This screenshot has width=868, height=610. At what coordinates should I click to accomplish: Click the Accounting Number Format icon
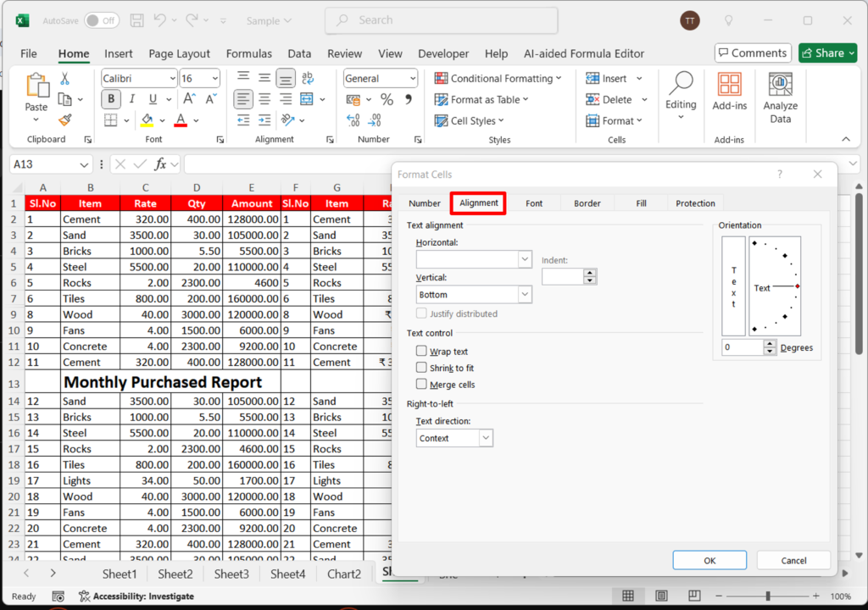[353, 100]
